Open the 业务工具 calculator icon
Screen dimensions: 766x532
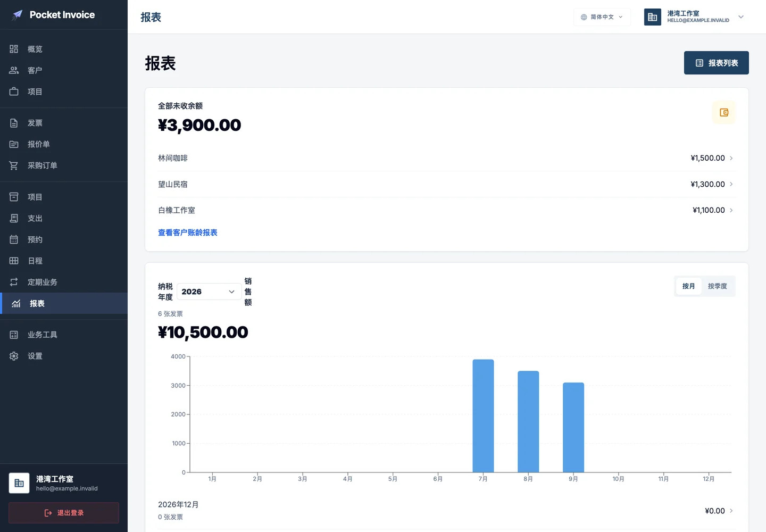14,335
